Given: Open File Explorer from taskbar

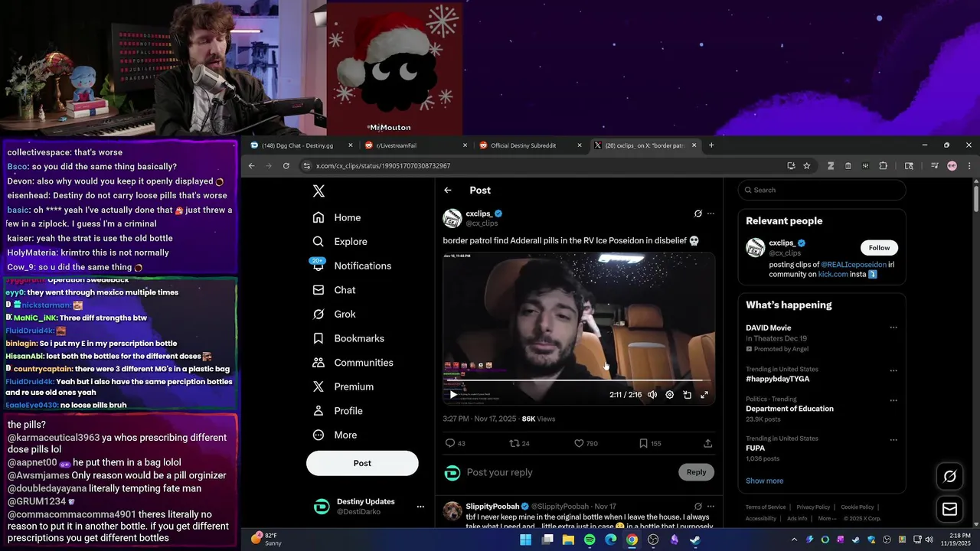Looking at the screenshot, I should (568, 540).
